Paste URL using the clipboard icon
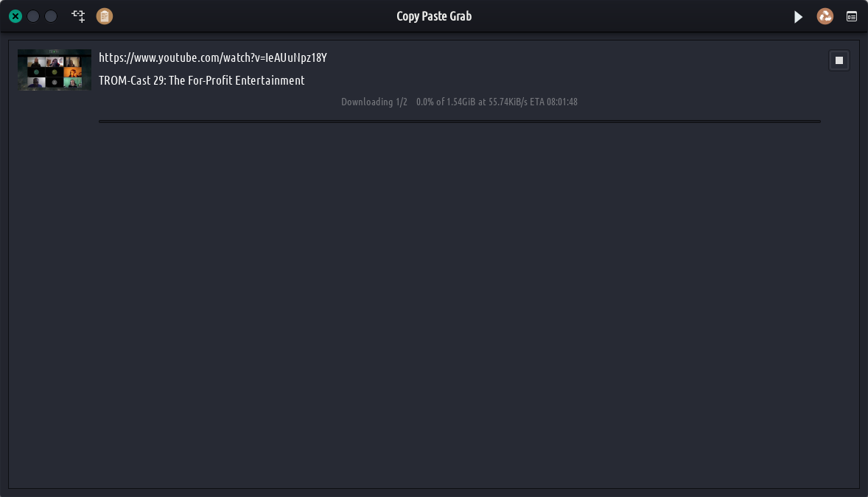This screenshot has height=497, width=868. 105,16
